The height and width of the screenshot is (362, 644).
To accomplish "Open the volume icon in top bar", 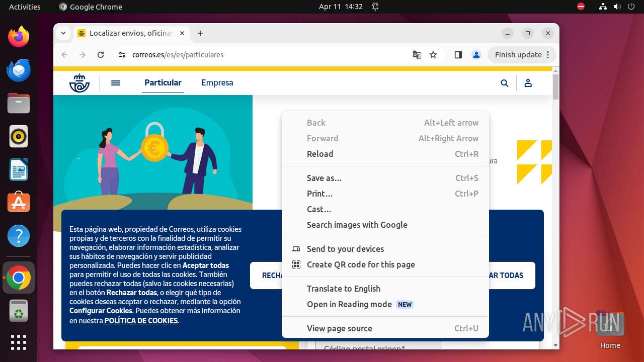I will 617,7.
